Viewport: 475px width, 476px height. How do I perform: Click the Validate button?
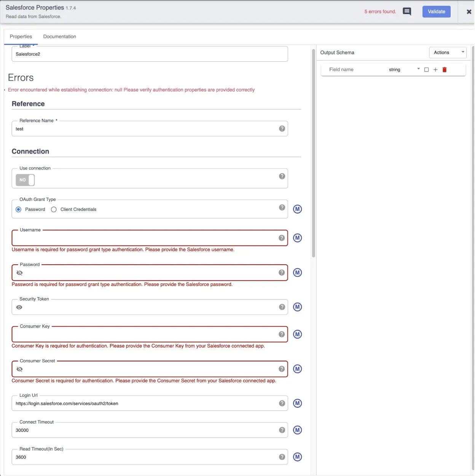tap(437, 11)
